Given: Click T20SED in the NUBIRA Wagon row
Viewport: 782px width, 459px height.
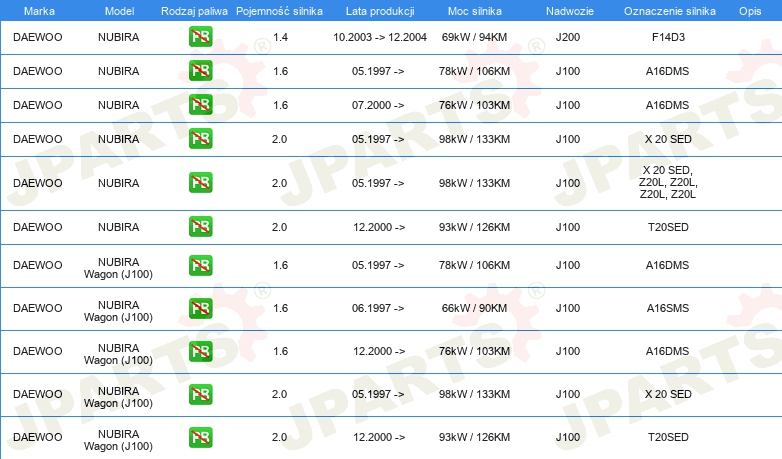Looking at the screenshot, I should 668,437.
